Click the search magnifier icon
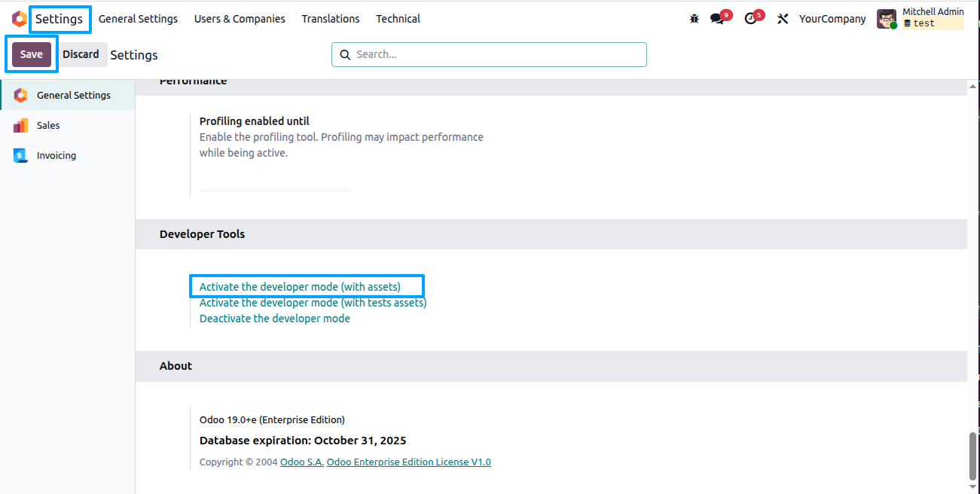Image resolution: width=980 pixels, height=494 pixels. click(x=345, y=54)
